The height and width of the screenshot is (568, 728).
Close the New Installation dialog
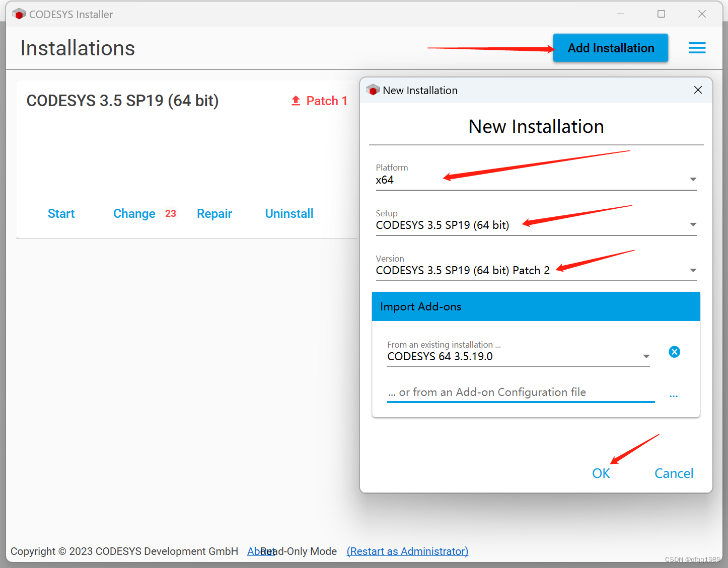point(698,90)
